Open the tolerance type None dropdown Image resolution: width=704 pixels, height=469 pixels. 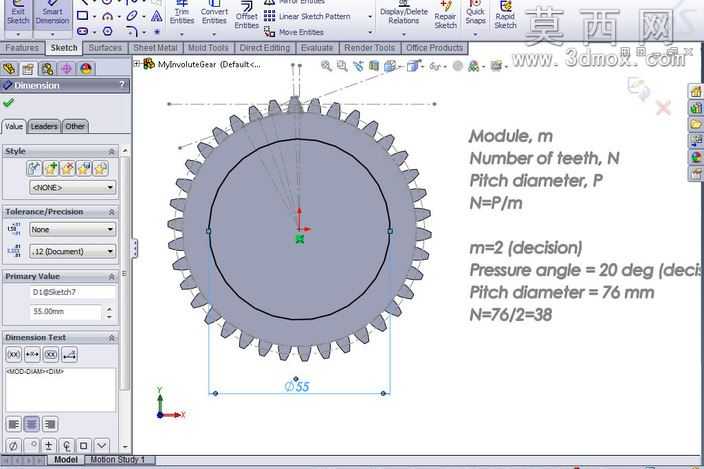(x=72, y=229)
